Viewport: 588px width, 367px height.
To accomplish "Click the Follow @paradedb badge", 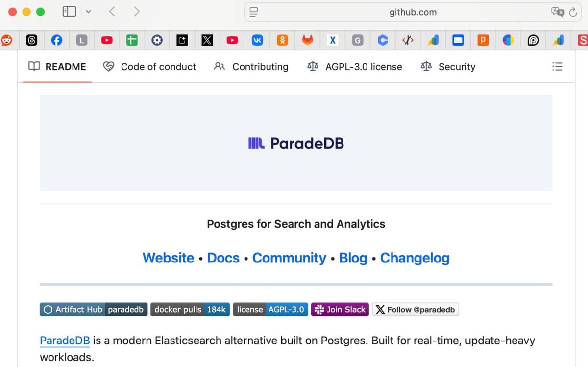I will point(416,310).
